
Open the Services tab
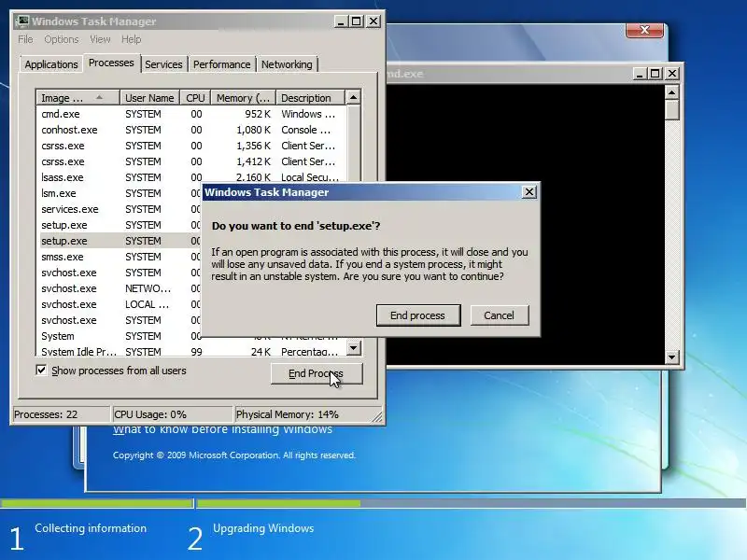[163, 64]
